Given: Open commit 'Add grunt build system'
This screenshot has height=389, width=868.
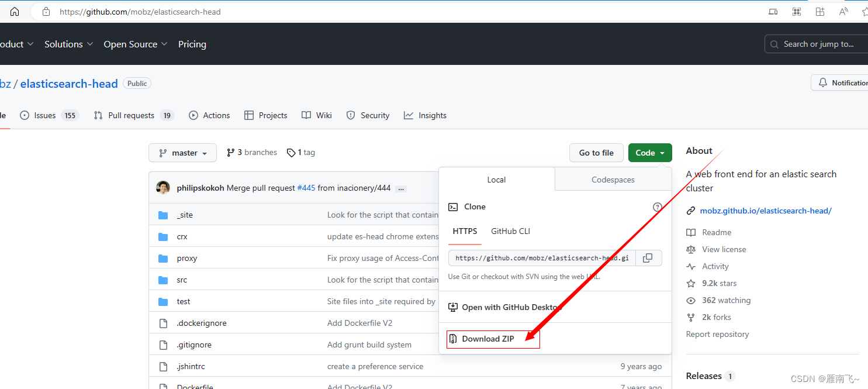Looking at the screenshot, I should click(369, 345).
